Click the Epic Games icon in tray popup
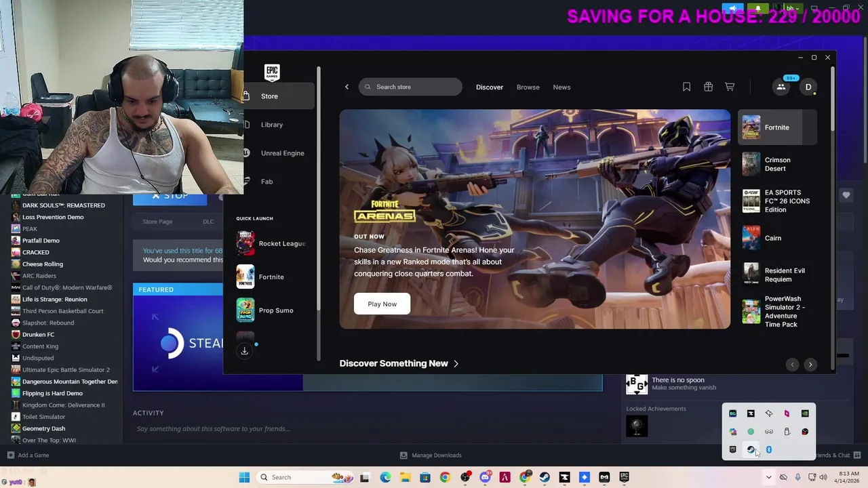The width and height of the screenshot is (868, 488). point(732,449)
